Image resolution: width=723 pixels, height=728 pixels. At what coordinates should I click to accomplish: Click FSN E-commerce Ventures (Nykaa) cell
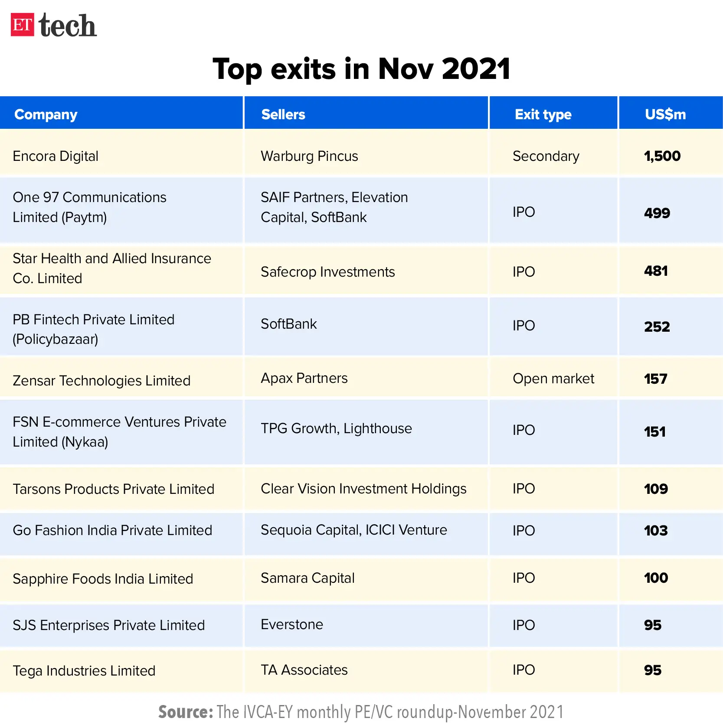tap(121, 432)
